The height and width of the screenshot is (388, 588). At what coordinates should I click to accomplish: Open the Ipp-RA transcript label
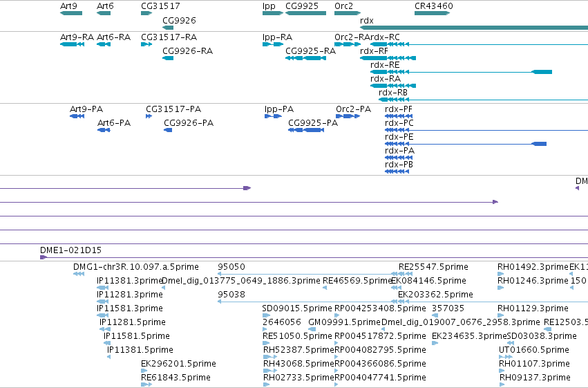[278, 37]
